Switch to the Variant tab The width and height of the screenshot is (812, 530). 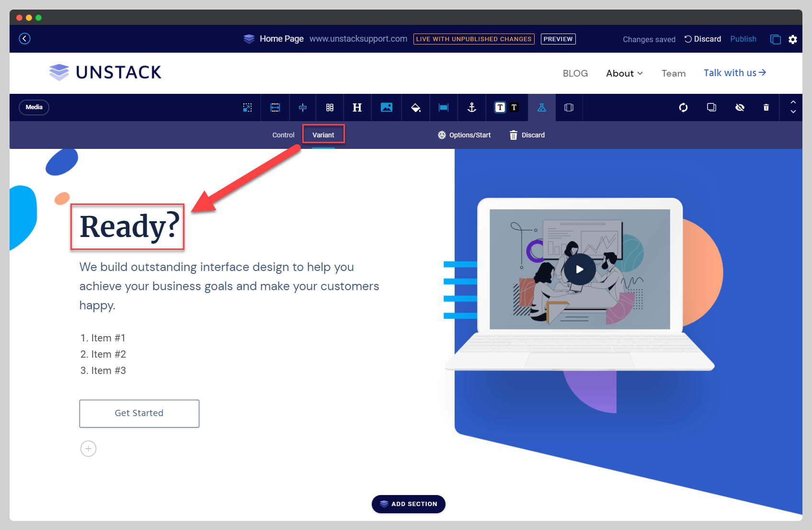[323, 135]
